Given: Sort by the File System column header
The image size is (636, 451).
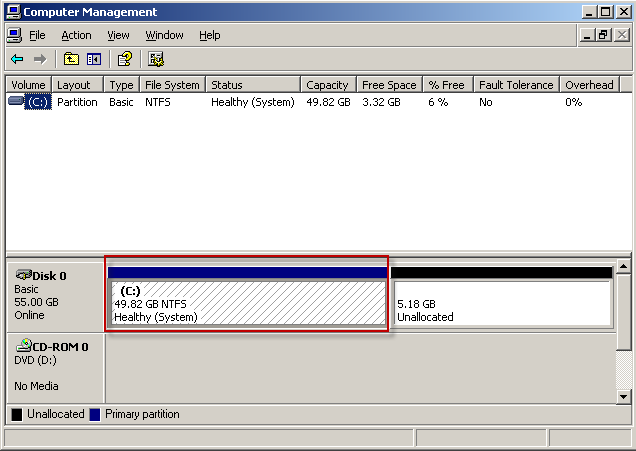Looking at the screenshot, I should (x=172, y=85).
